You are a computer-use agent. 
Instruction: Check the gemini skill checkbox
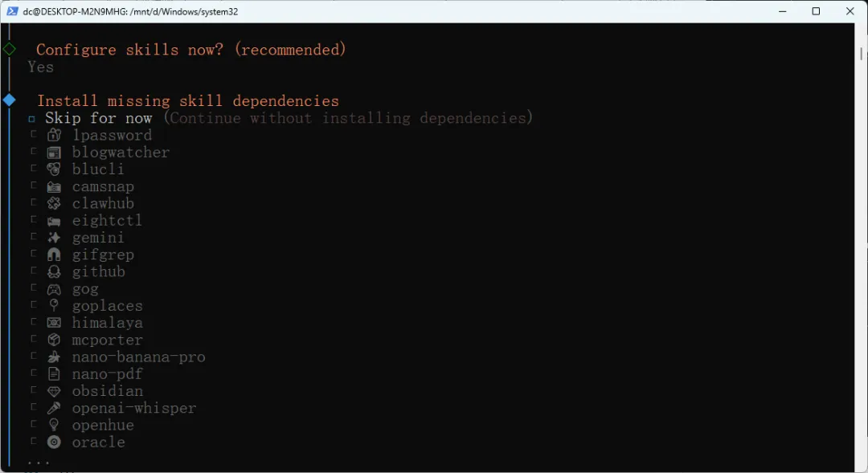34,236
